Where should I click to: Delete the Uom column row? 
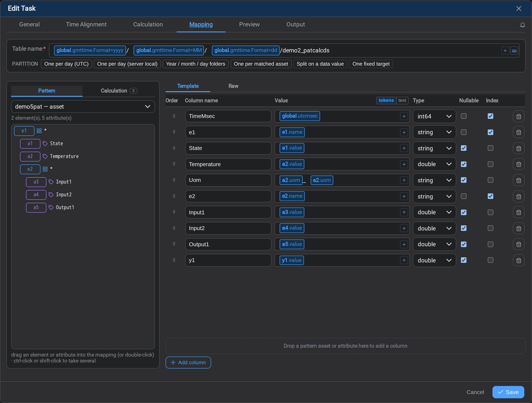519,180
